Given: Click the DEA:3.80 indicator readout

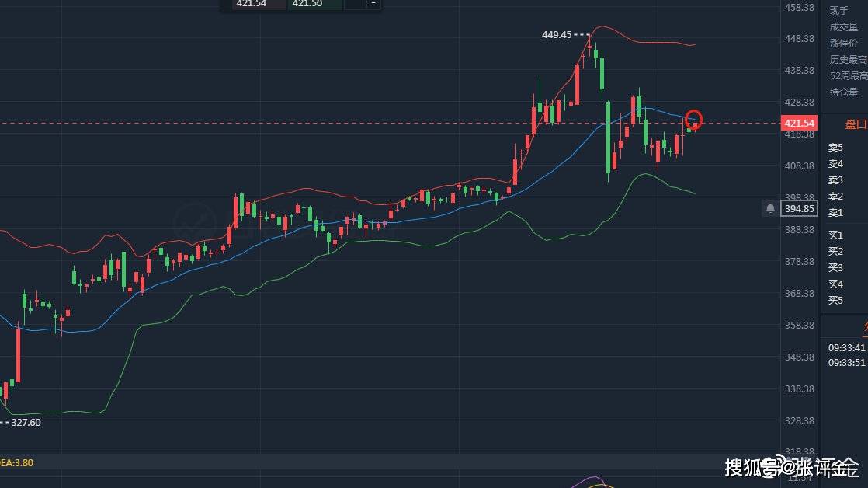Looking at the screenshot, I should point(16,462).
